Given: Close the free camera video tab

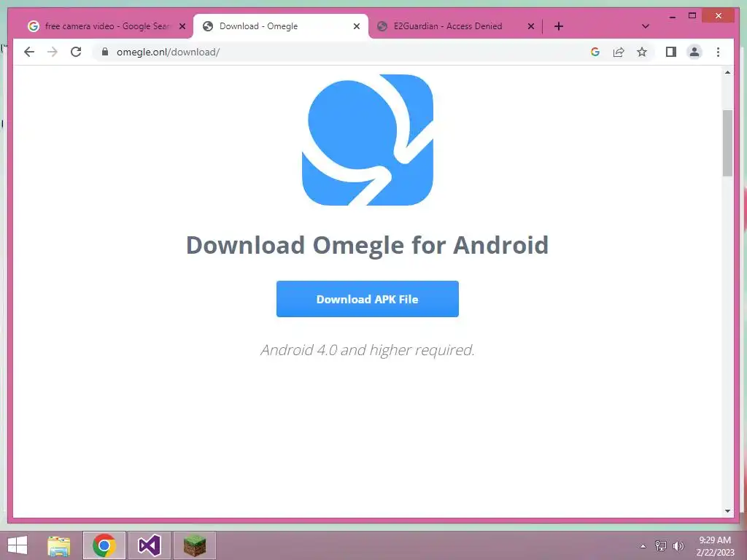Looking at the screenshot, I should click(x=182, y=27).
